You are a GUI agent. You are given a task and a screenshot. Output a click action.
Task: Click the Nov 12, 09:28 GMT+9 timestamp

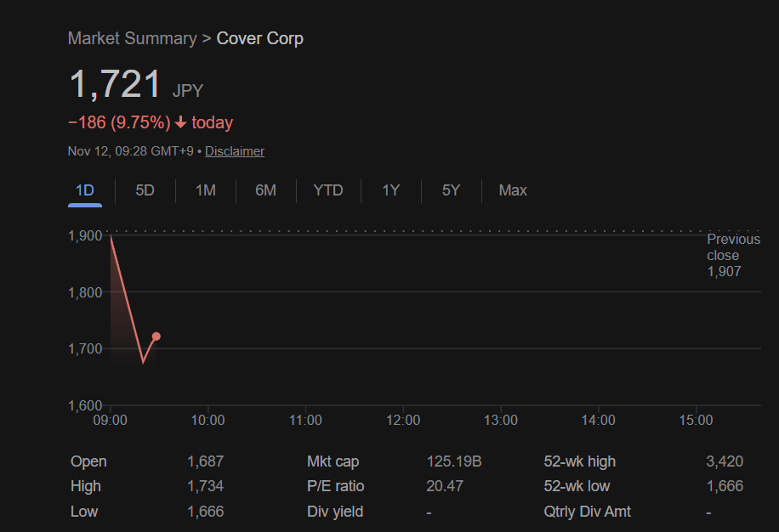[x=131, y=151]
